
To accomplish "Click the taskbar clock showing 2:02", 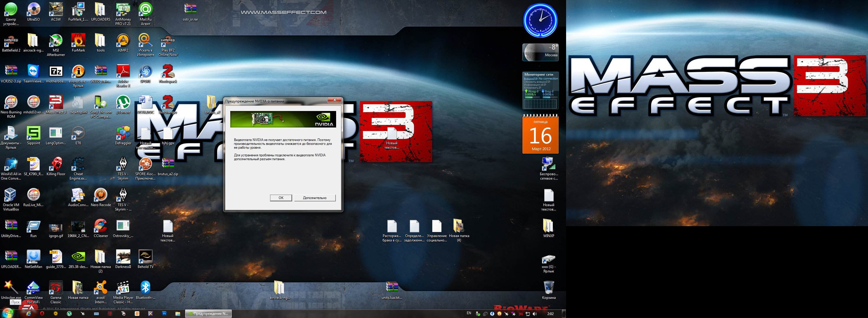I will tap(550, 314).
